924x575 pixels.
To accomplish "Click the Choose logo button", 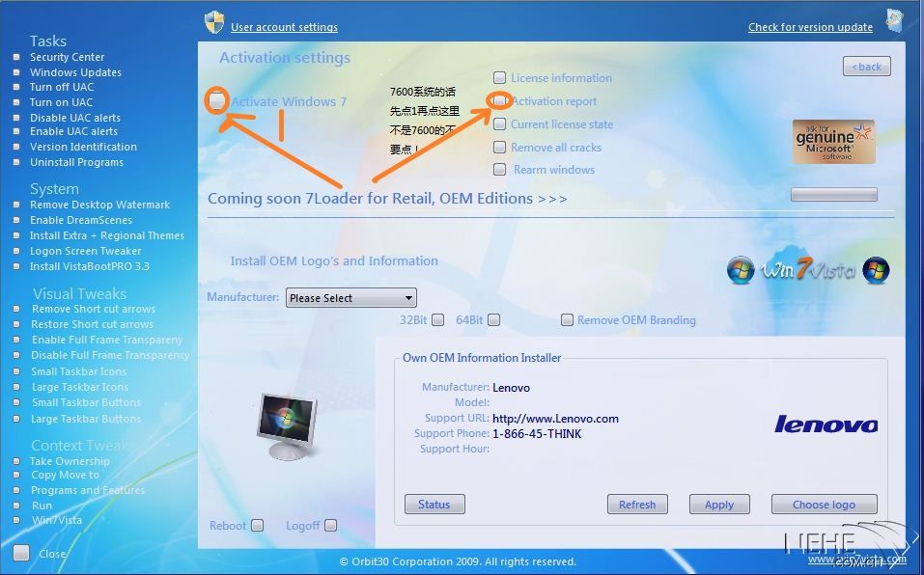I will tap(824, 505).
